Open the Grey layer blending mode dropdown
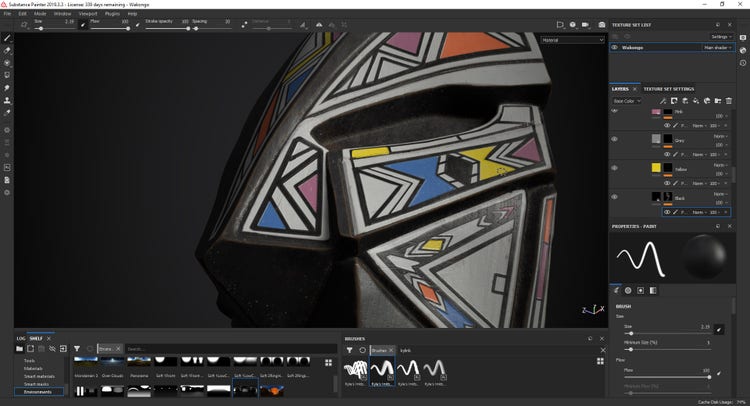The height and width of the screenshot is (406, 750). 721,136
